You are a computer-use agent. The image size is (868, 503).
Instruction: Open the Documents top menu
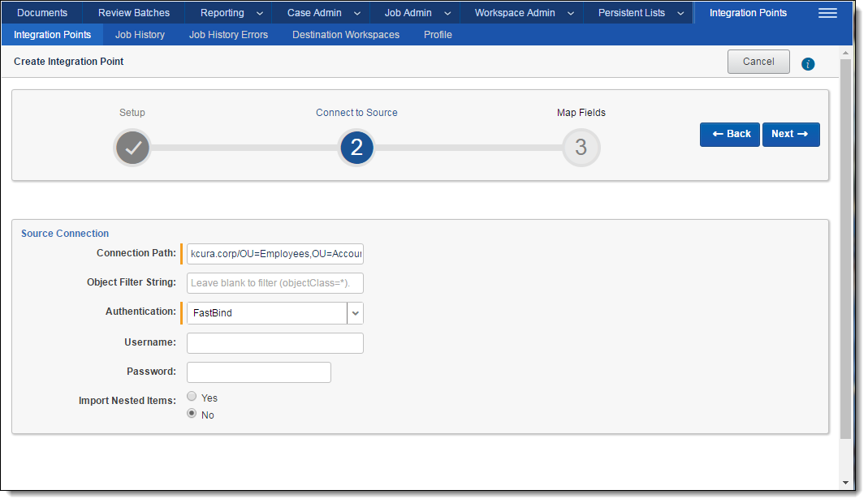tap(42, 13)
